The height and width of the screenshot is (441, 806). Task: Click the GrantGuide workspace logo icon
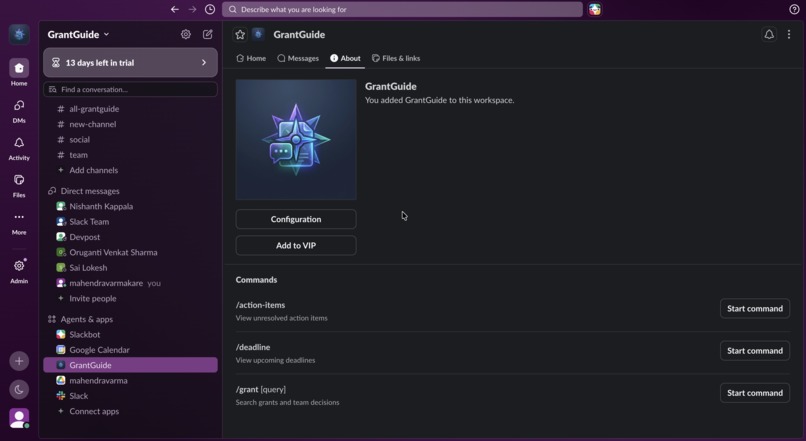point(19,34)
